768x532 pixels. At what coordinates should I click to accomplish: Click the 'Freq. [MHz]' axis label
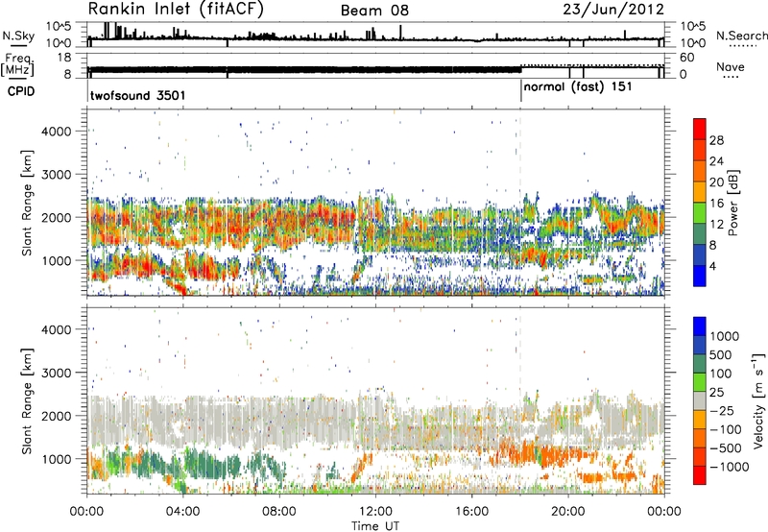tap(17, 65)
